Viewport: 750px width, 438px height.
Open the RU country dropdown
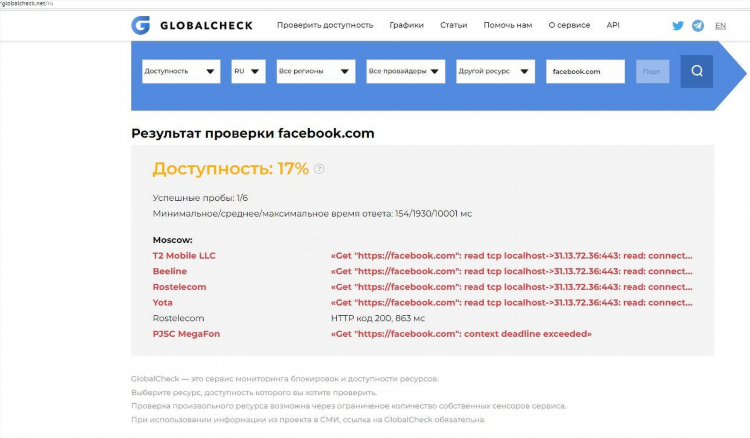tap(248, 71)
